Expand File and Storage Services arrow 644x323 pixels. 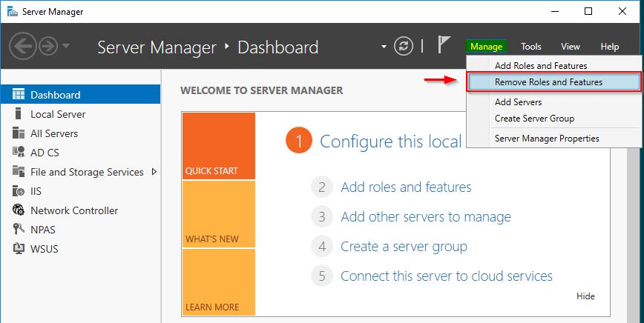[x=154, y=172]
